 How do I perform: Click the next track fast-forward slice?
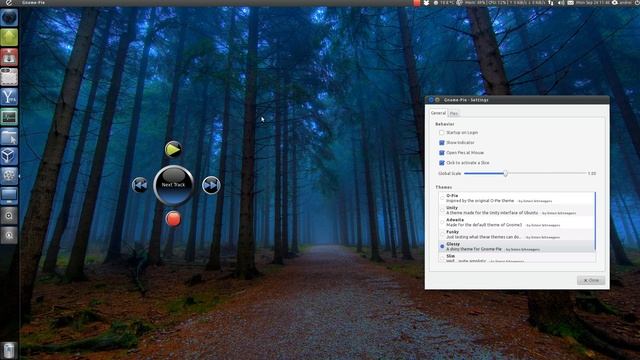[x=211, y=185]
